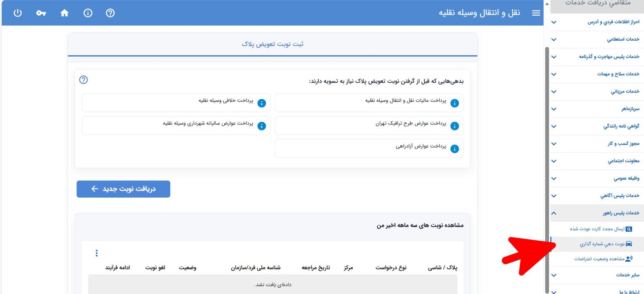This screenshot has width=644, height=294.
Task: Expand خدمات استعلامی chevron
Action: [554, 40]
